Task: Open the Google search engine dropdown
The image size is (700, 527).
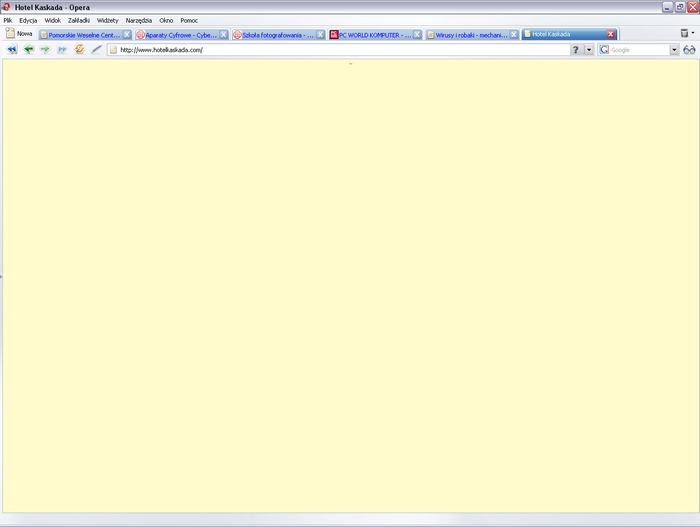Action: [x=674, y=49]
